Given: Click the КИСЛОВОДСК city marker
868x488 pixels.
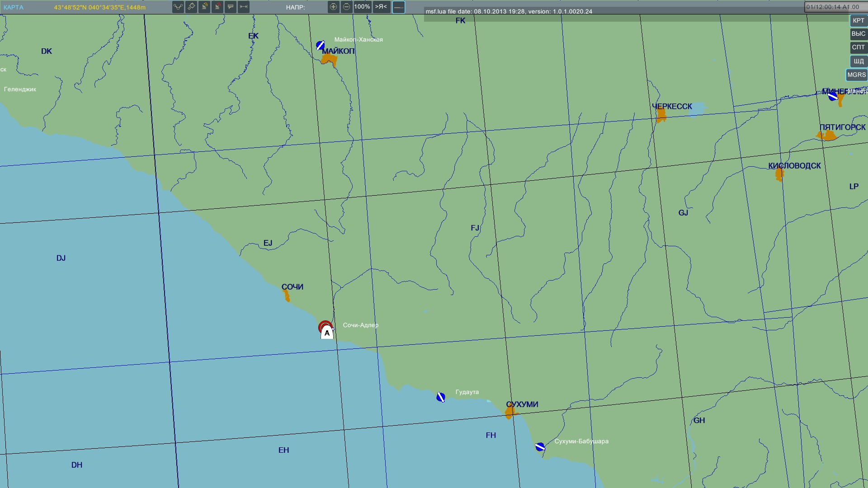Looking at the screenshot, I should pyautogui.click(x=779, y=174).
